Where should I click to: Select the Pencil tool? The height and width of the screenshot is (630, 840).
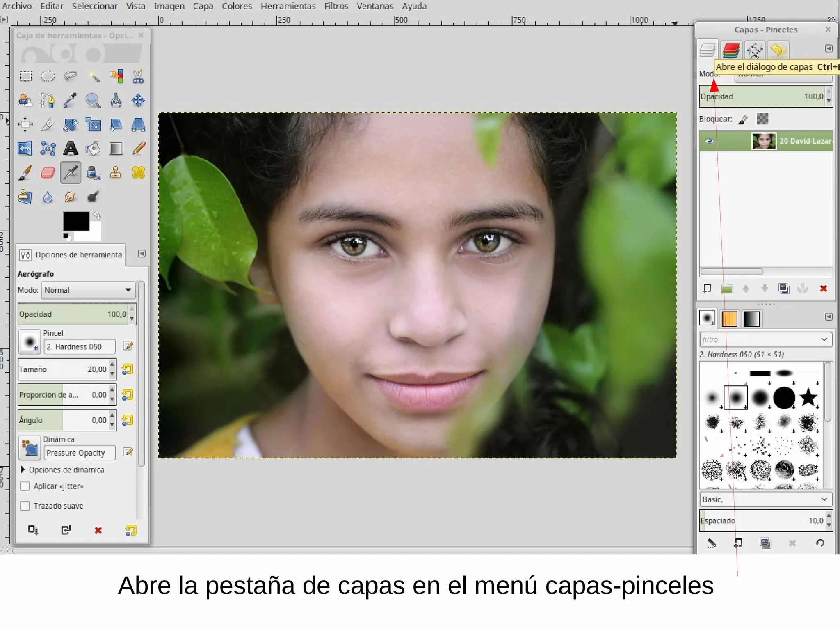pos(139,149)
